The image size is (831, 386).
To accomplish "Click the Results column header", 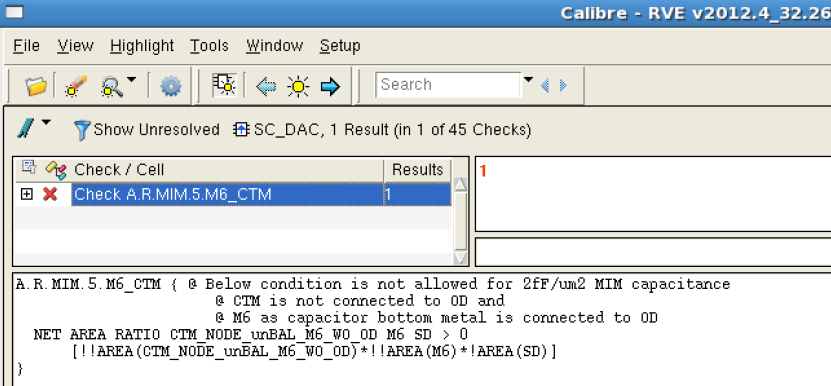I will [418, 170].
